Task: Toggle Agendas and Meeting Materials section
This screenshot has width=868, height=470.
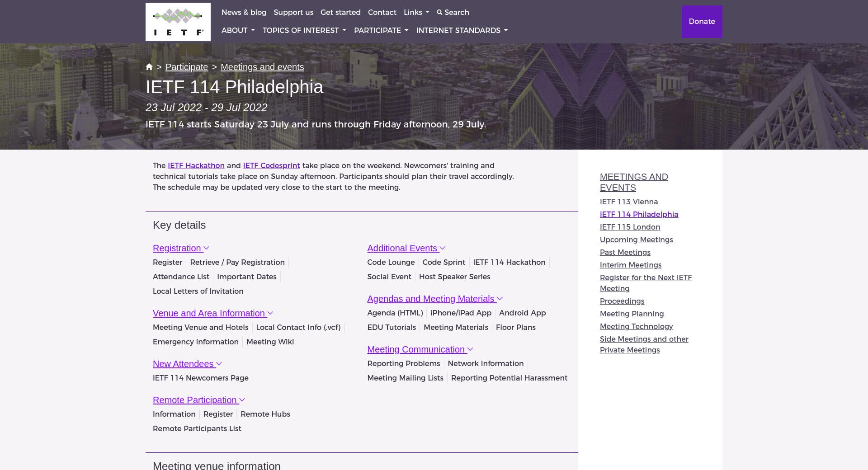Action: pyautogui.click(x=435, y=299)
